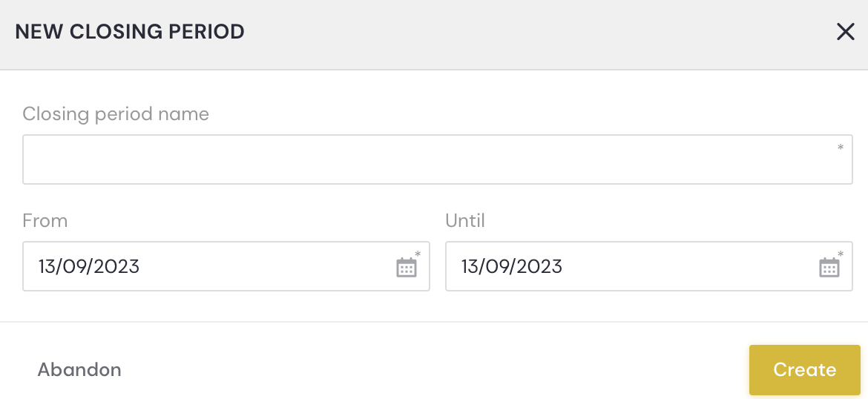Confirm with the yellow Create button

tap(805, 369)
